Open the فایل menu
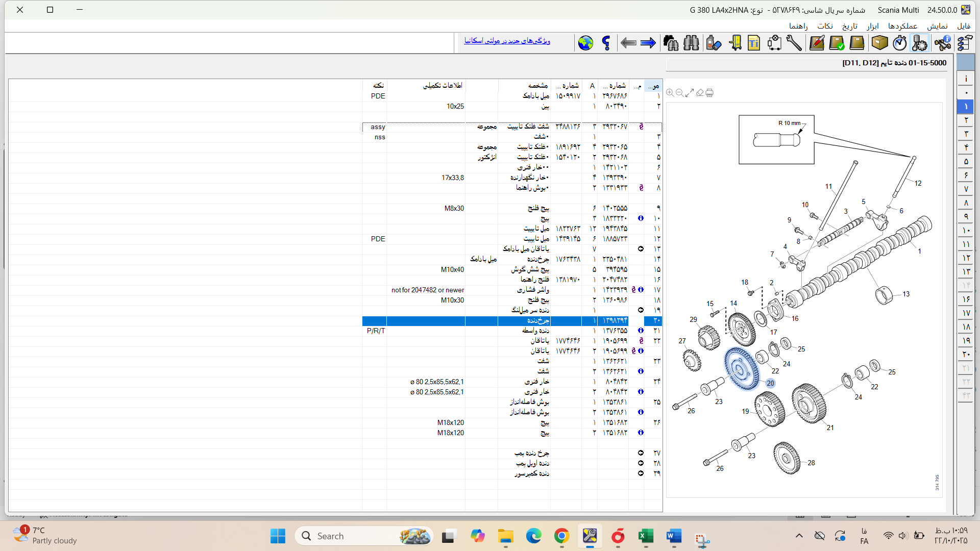The height and width of the screenshot is (551, 980). coord(963,26)
